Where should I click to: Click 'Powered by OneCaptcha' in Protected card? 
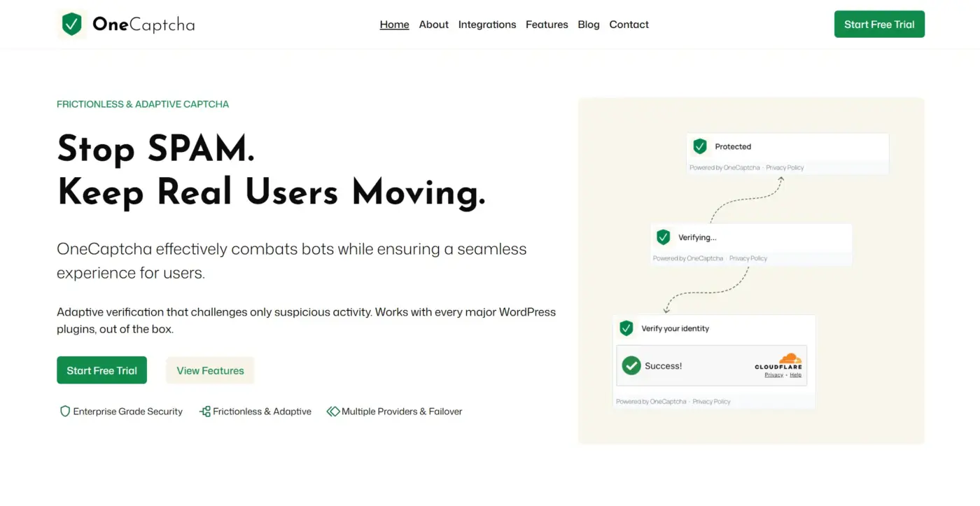pos(724,168)
